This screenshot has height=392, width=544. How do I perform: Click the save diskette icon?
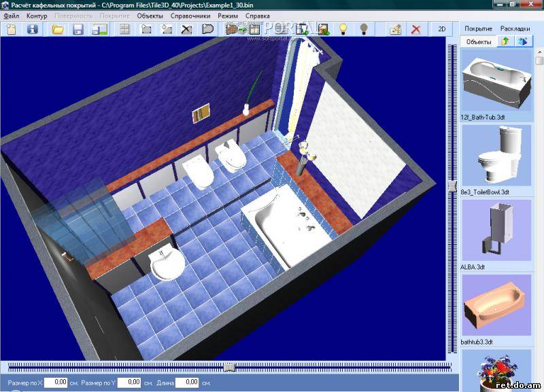tap(78, 29)
